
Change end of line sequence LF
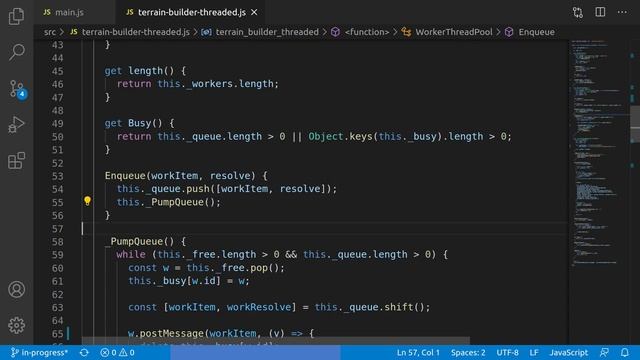coord(534,353)
